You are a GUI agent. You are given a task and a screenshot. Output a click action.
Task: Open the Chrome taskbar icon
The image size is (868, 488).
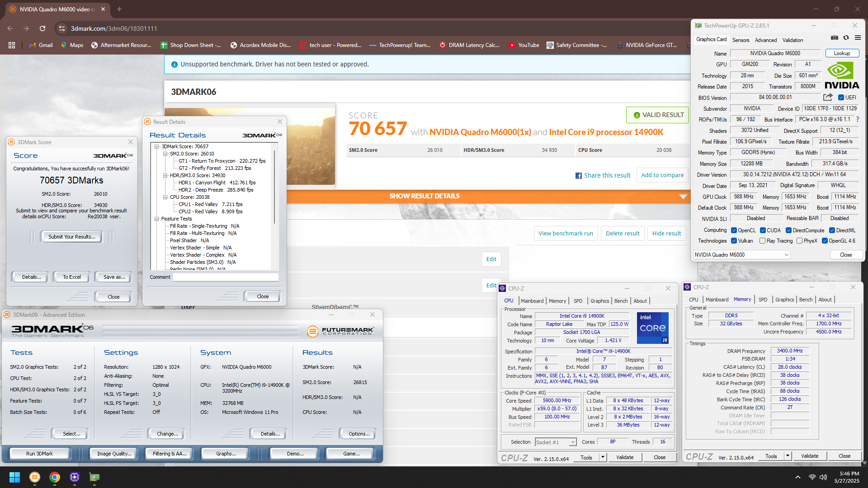55,477
